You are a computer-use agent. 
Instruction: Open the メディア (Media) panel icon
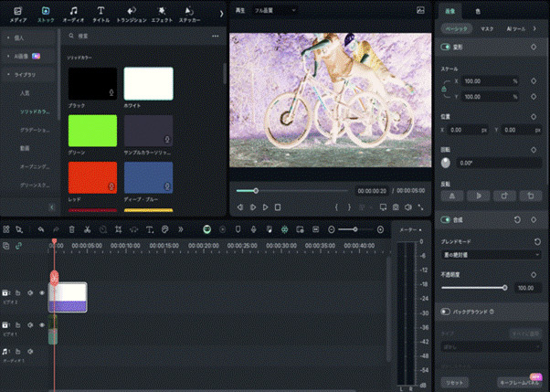coord(18,12)
